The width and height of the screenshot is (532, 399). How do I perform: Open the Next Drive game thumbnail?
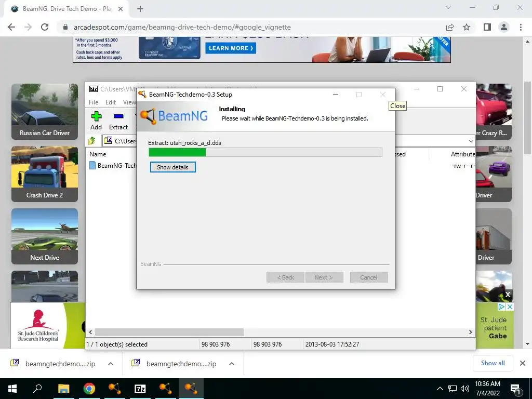(45, 236)
